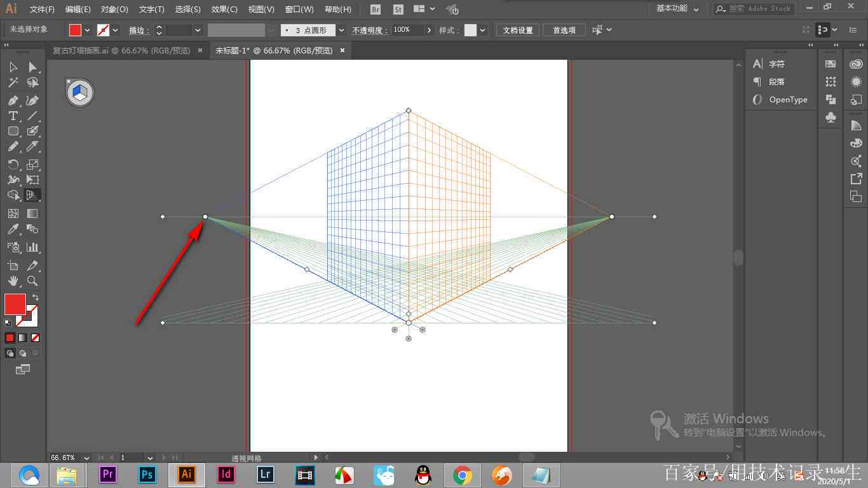Viewport: 868px width, 488px height.
Task: Open the 效果(C) menu
Action: (x=224, y=10)
